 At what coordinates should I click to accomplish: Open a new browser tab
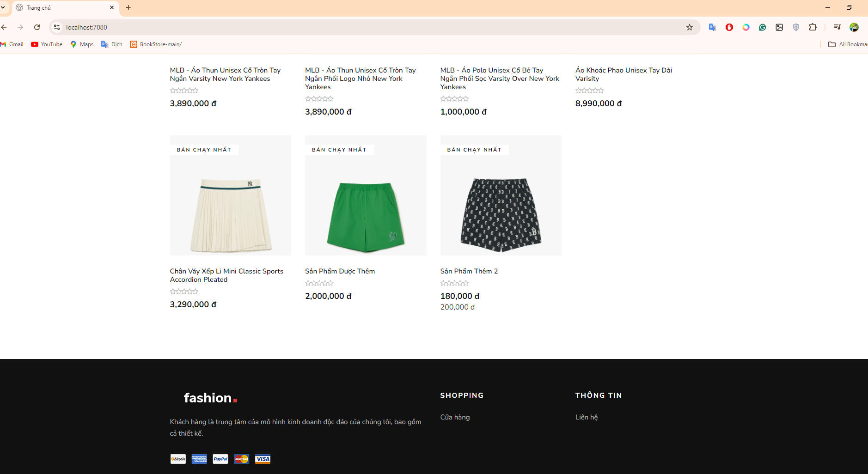coord(128,7)
